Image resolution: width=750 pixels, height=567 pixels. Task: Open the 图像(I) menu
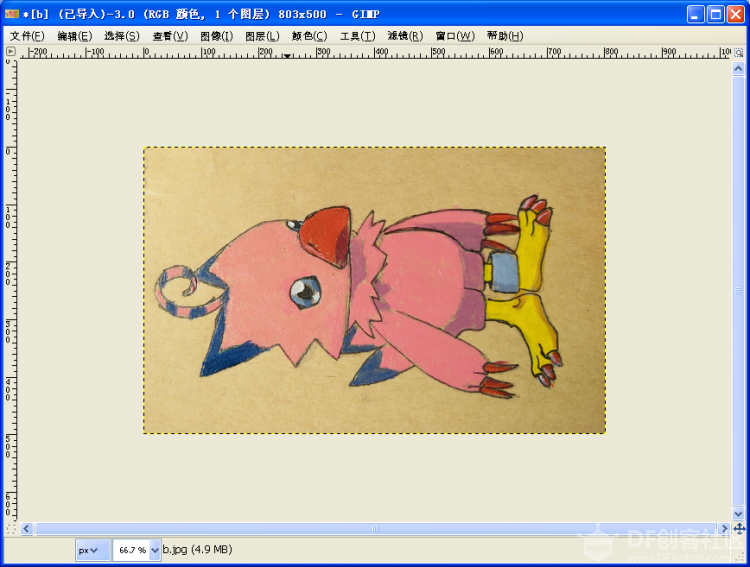217,36
